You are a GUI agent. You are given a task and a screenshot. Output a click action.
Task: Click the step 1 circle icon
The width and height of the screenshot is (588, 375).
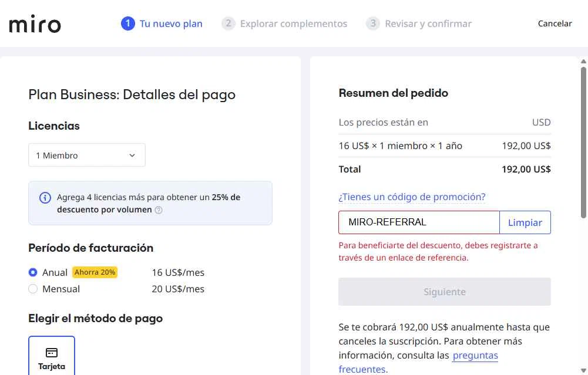click(128, 23)
